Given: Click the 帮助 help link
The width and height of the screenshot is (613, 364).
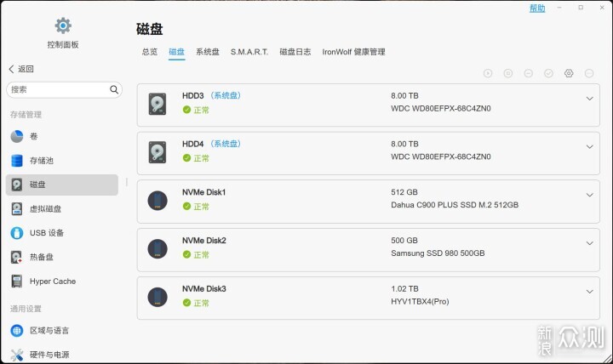Looking at the screenshot, I should 537,9.
